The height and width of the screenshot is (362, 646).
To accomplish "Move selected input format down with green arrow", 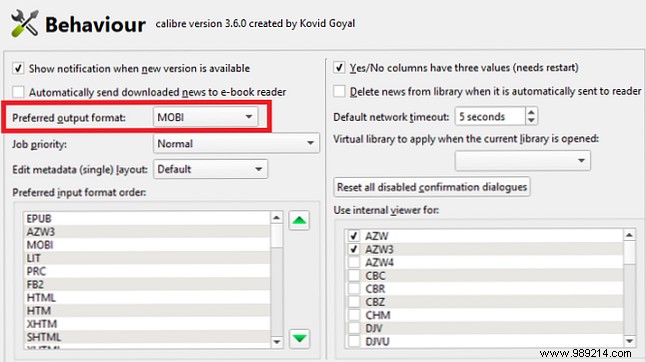I will click(x=299, y=339).
